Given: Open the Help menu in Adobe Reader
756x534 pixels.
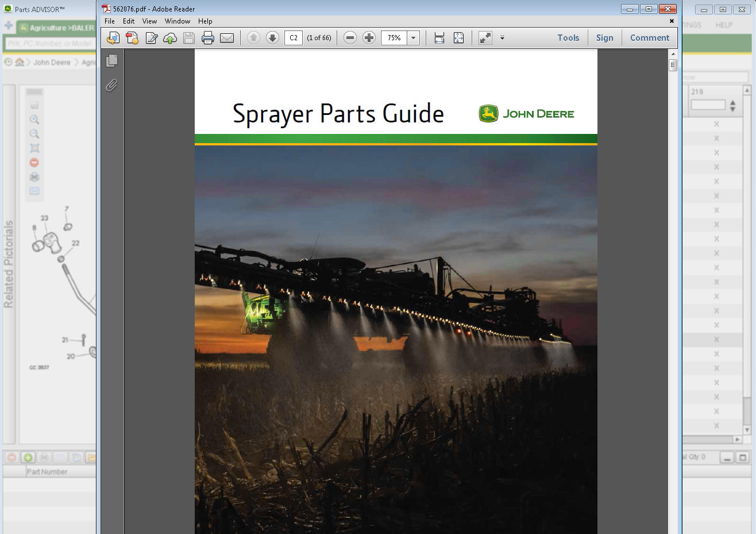Looking at the screenshot, I should 205,21.
